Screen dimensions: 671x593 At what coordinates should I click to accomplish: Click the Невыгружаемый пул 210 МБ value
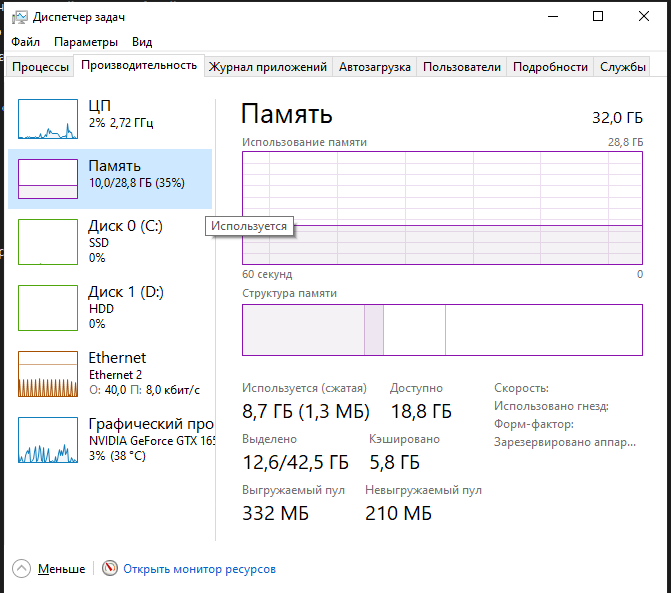point(398,513)
